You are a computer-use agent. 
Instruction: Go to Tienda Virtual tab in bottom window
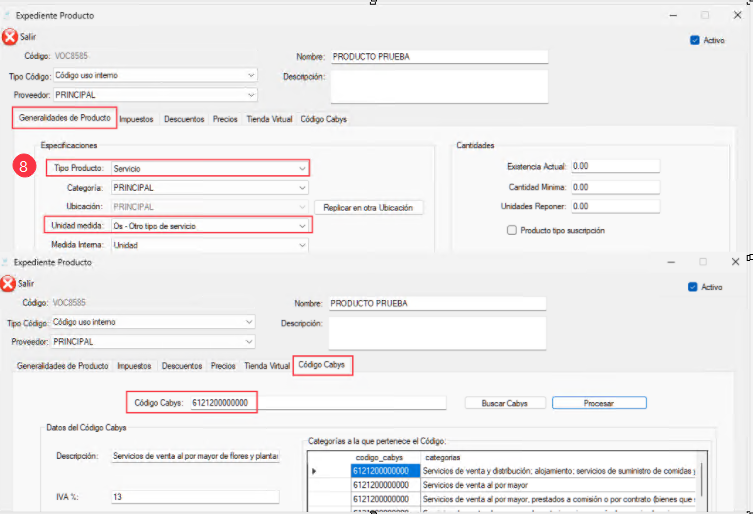pyautogui.click(x=267, y=366)
